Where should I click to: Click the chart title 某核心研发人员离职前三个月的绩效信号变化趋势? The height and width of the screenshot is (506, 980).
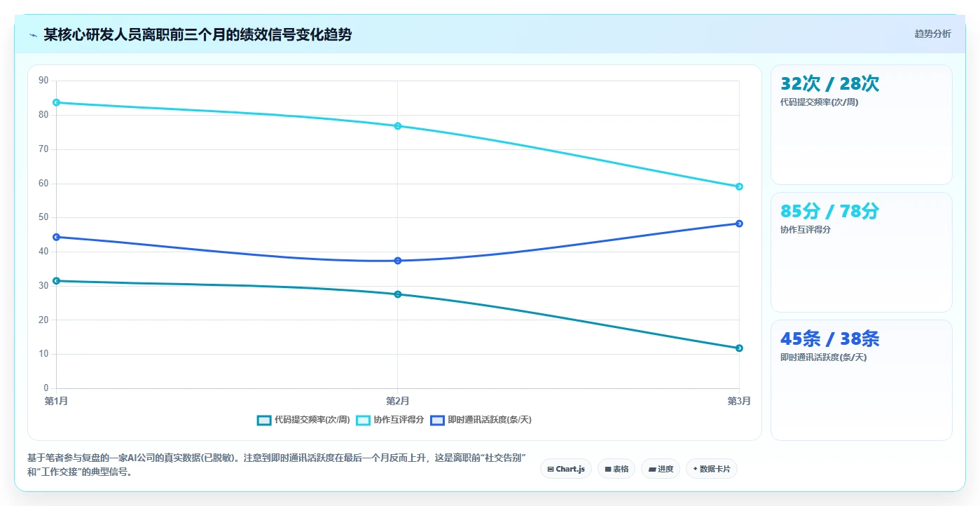tap(198, 34)
